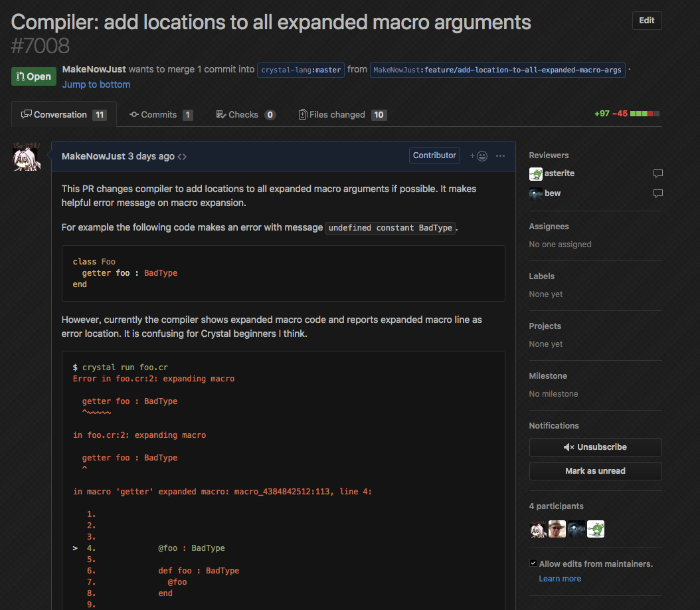
Task: Click the second participant avatar
Action: [557, 529]
